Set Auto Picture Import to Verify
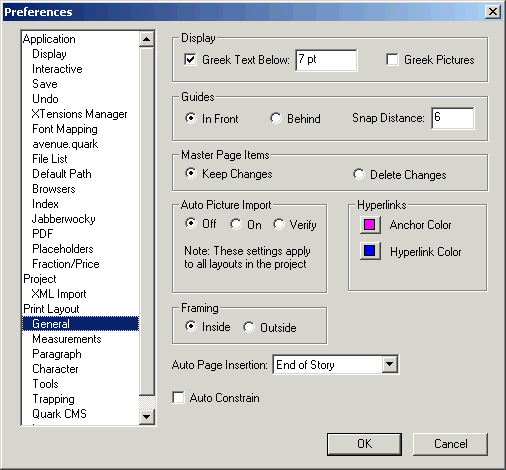This screenshot has height=470, width=506. tap(279, 224)
